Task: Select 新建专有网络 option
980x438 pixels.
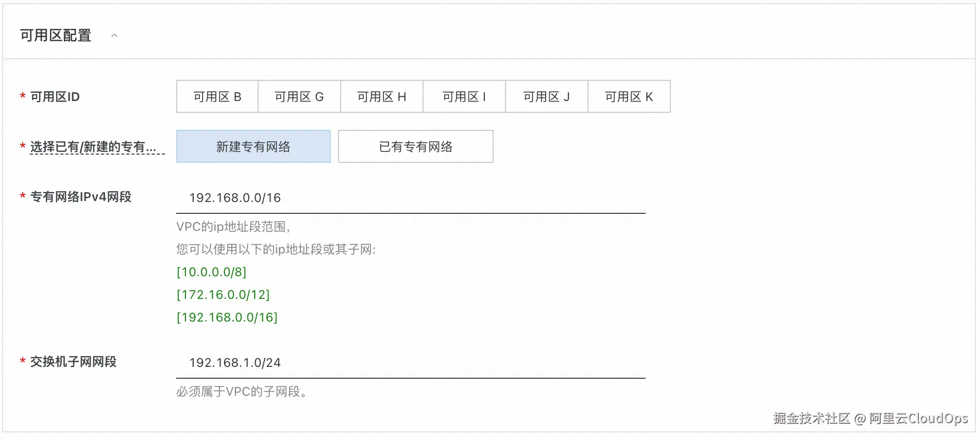Action: tap(253, 147)
